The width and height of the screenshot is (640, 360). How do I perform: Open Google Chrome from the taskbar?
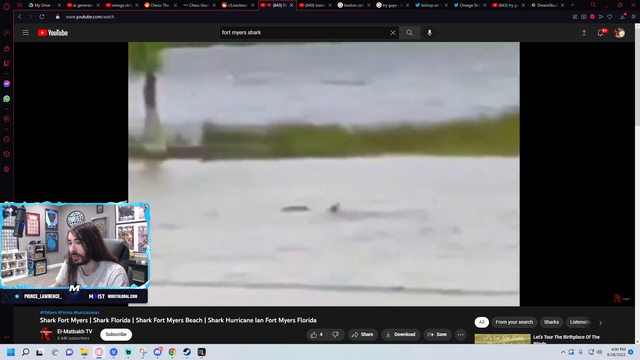tap(172, 352)
